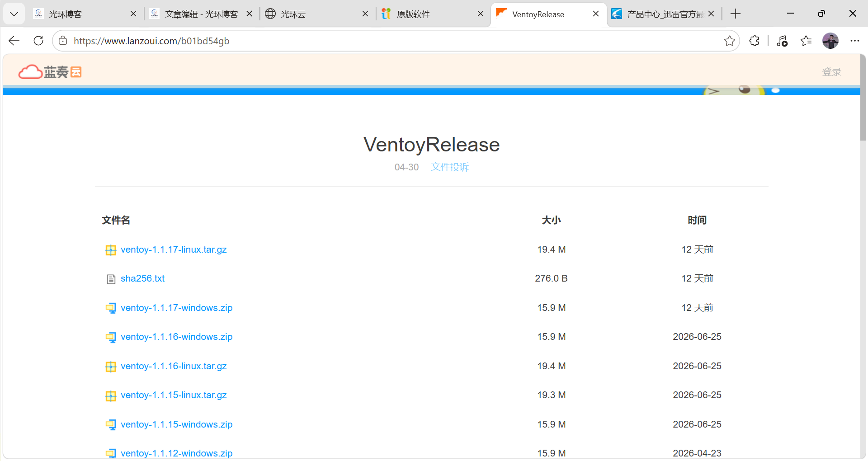Click the ventoy-1.1.16-windows.zip file icon
This screenshot has height=461, width=868.
(111, 338)
